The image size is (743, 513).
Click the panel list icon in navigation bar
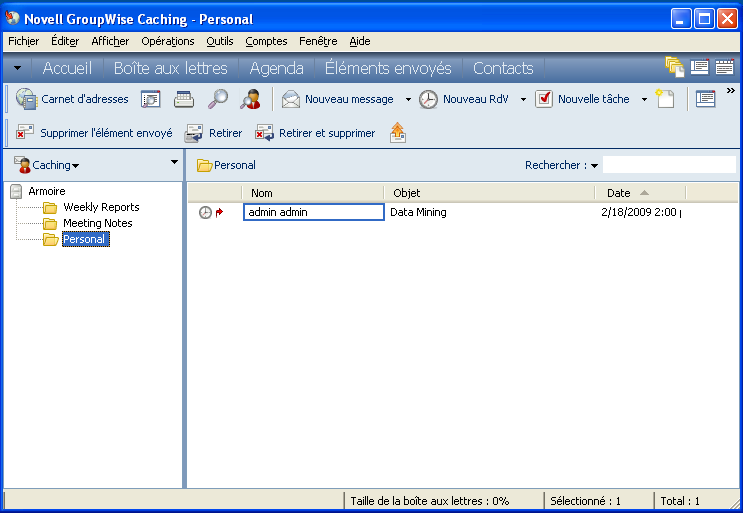[699, 67]
